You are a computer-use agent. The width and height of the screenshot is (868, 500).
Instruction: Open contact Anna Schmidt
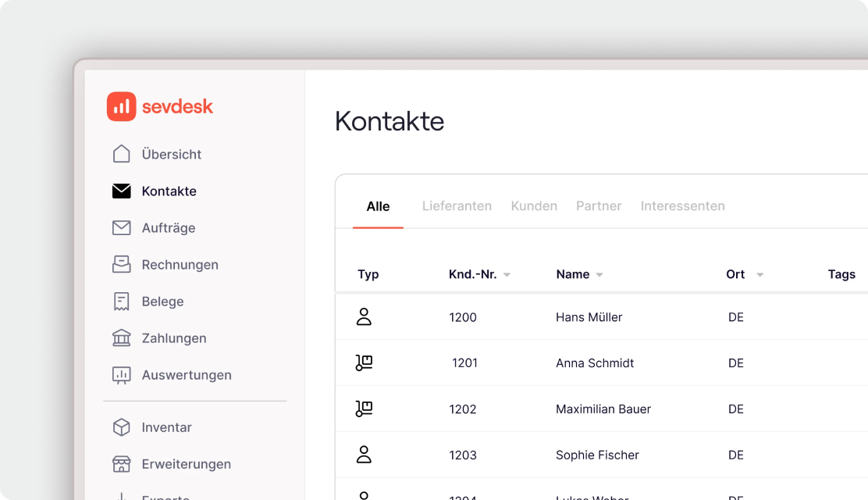595,363
